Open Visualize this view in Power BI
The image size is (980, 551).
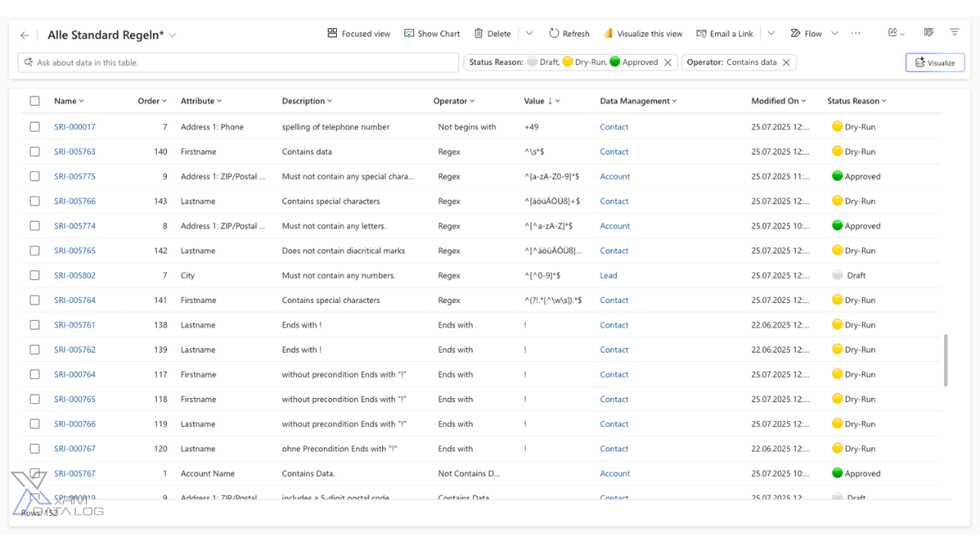pos(643,34)
